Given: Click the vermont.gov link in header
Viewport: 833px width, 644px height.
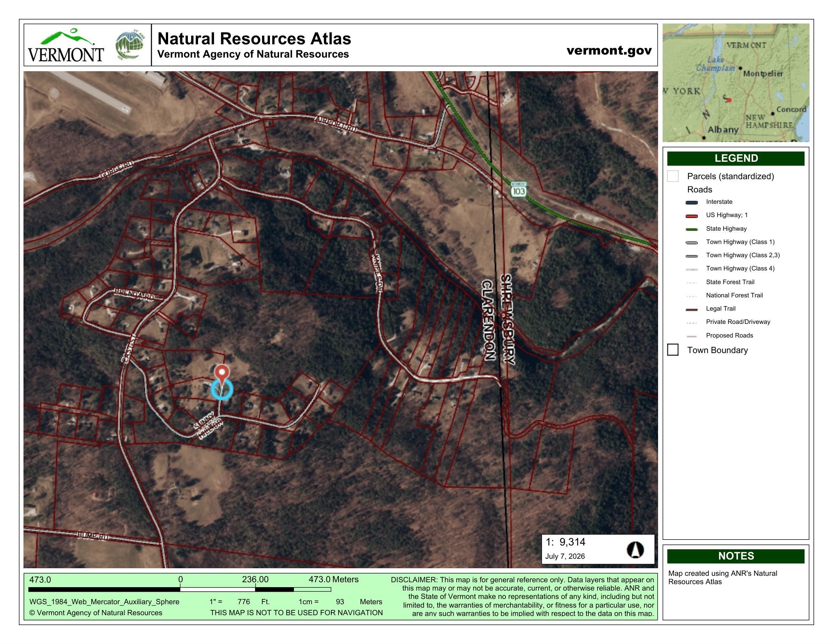Looking at the screenshot, I should (609, 50).
